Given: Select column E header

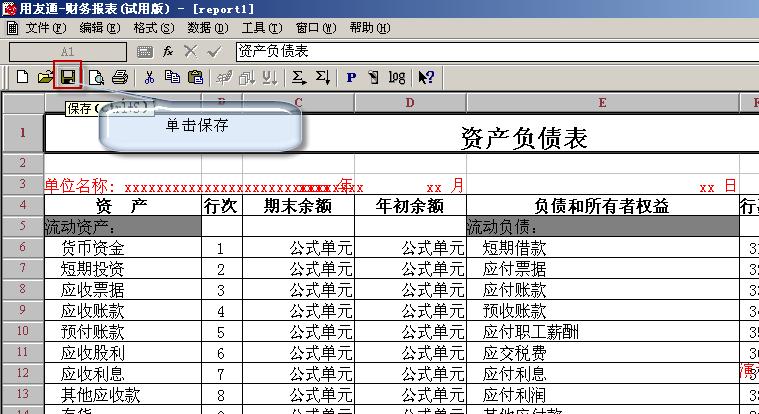Looking at the screenshot, I should click(x=603, y=103).
